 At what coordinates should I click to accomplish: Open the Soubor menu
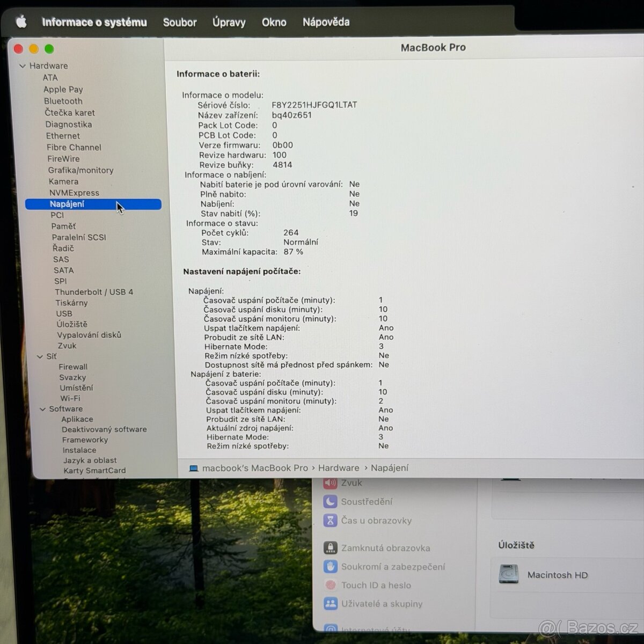[180, 22]
